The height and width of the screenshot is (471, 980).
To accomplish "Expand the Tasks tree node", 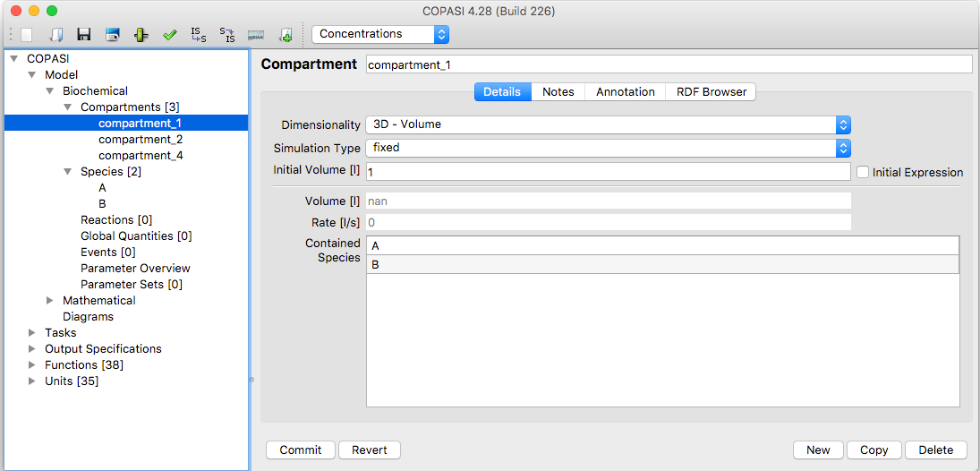I will (x=32, y=333).
